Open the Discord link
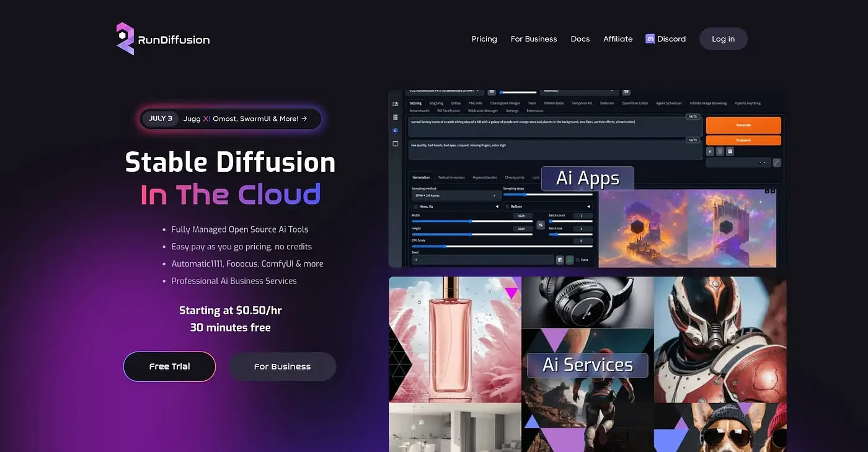868x452 pixels. pos(666,39)
